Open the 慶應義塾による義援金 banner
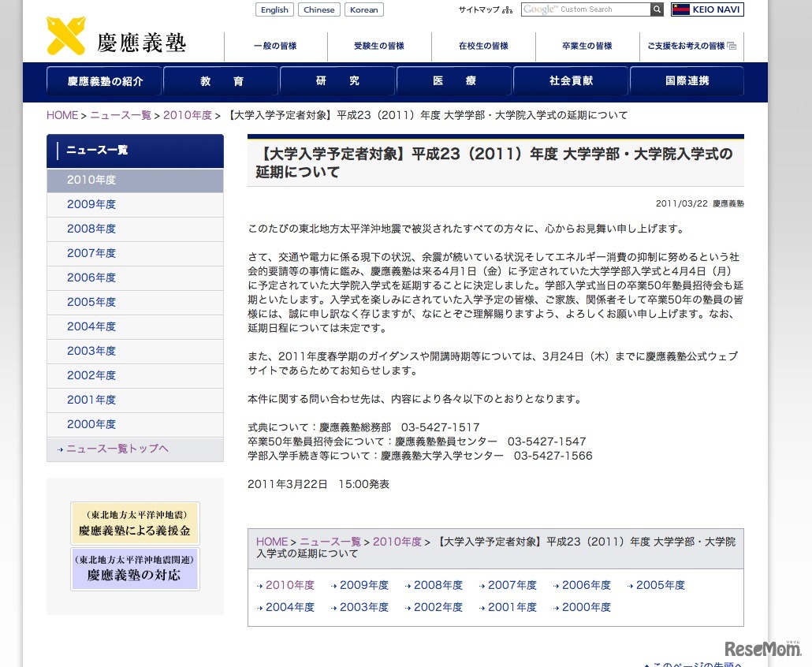 point(135,523)
